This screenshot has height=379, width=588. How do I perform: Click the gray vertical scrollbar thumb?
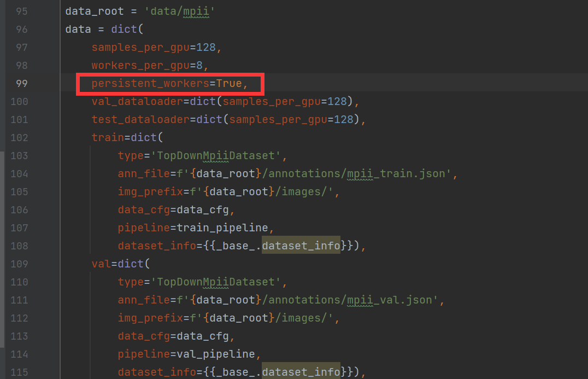pyautogui.click(x=2, y=249)
